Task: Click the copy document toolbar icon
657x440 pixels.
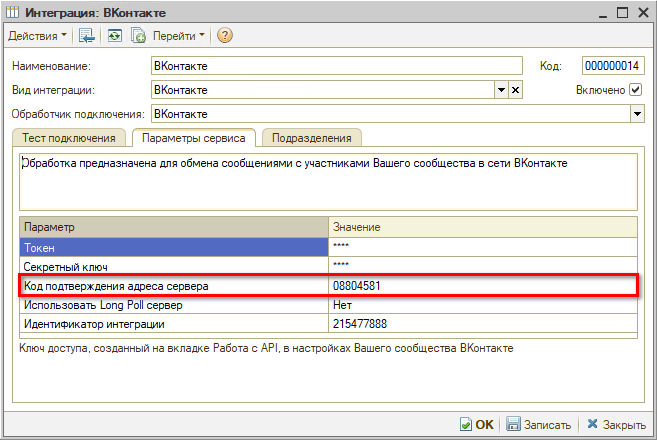Action: pyautogui.click(x=138, y=36)
